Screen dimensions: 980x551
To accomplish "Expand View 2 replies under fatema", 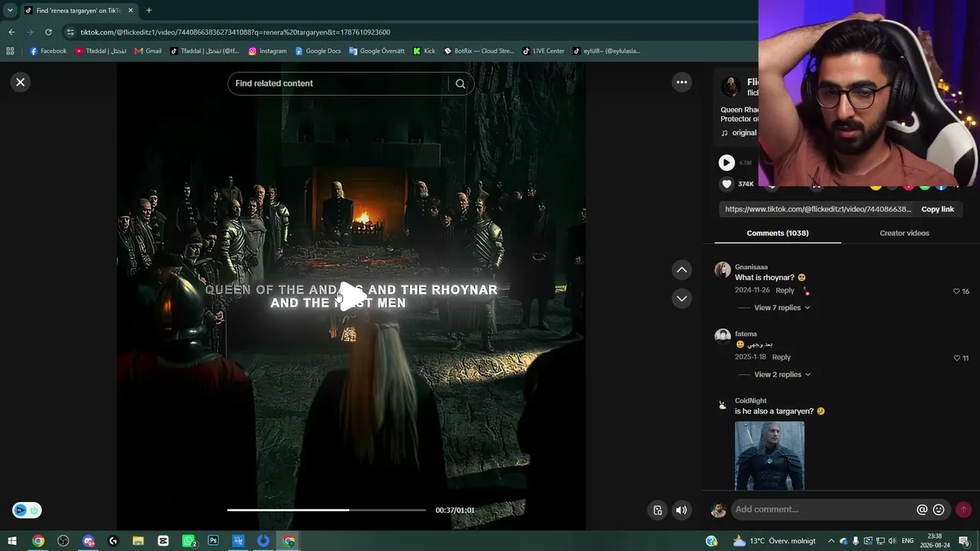I will (782, 374).
